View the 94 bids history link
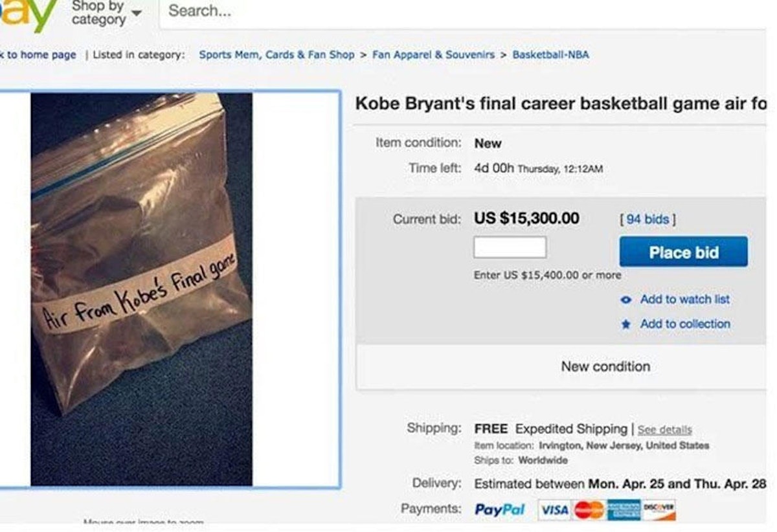Screen dimensions: 777x532 pyautogui.click(x=647, y=219)
